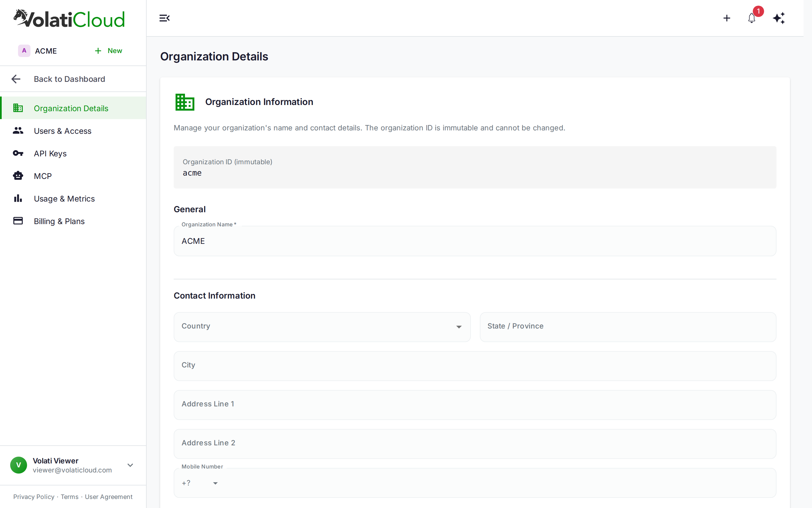Select the ACME organization switcher
This screenshot has width=812, height=508.
pos(37,51)
